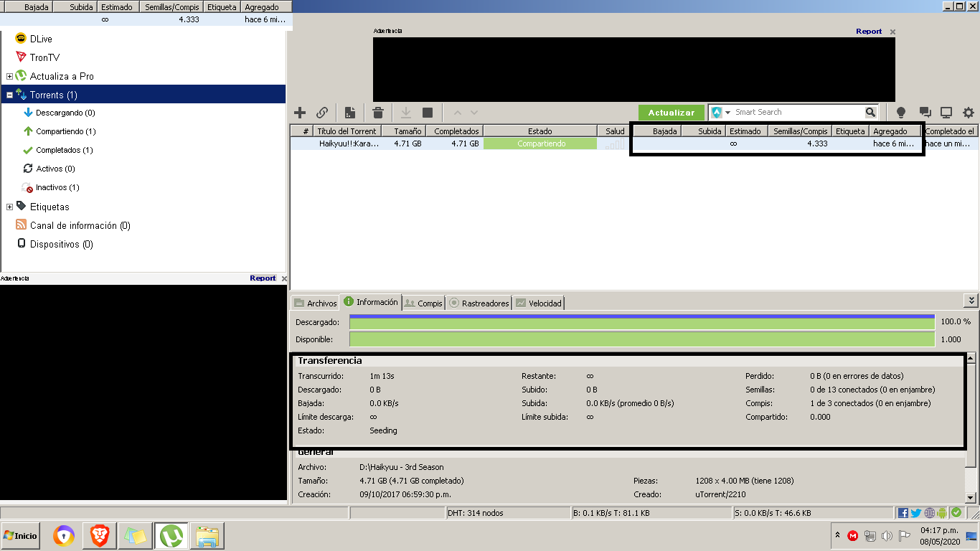Select Completados (1) filter

(x=65, y=150)
